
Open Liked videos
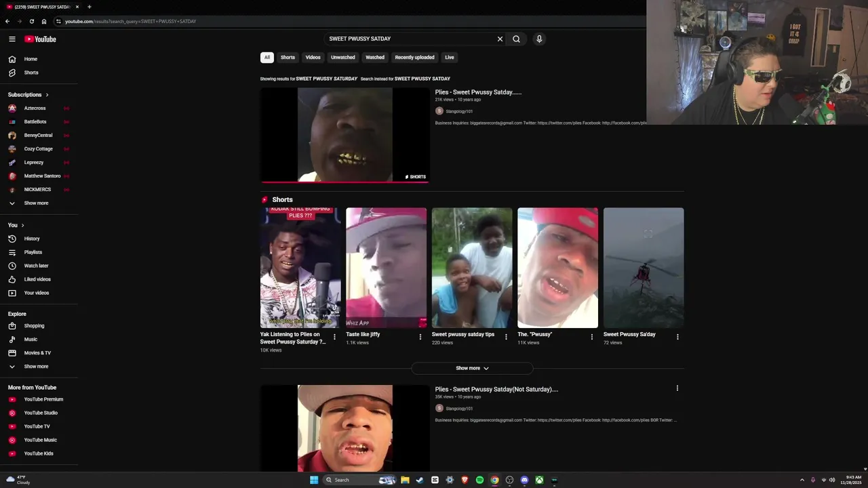pyautogui.click(x=39, y=279)
